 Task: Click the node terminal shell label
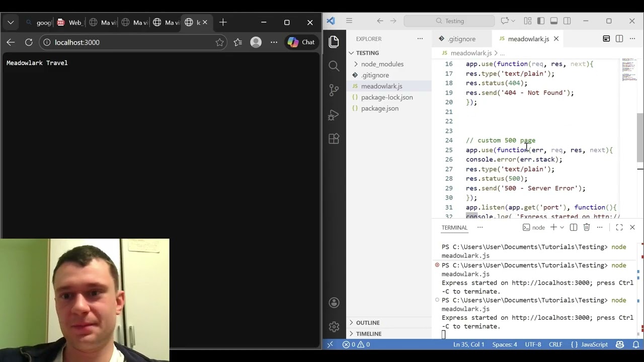pos(533,227)
